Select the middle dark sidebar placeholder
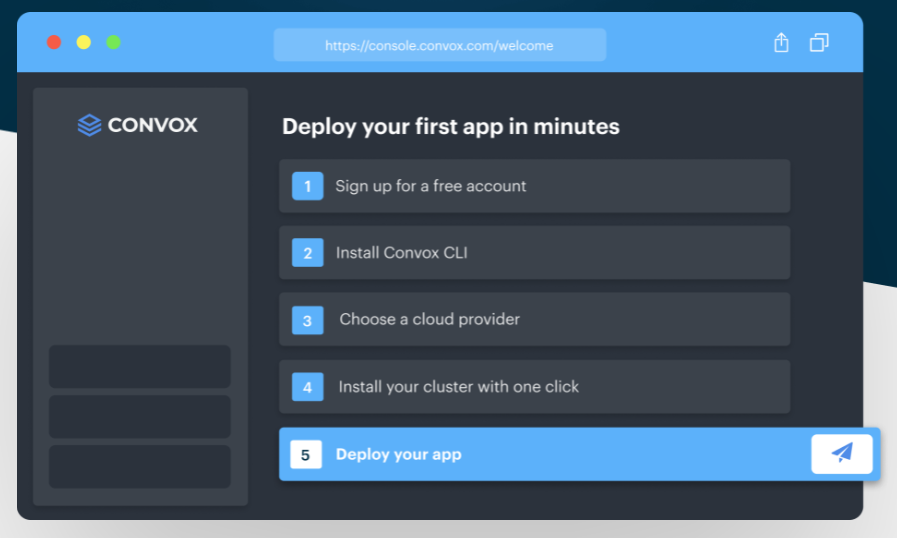Viewport: 897px width, 538px height. (x=140, y=417)
